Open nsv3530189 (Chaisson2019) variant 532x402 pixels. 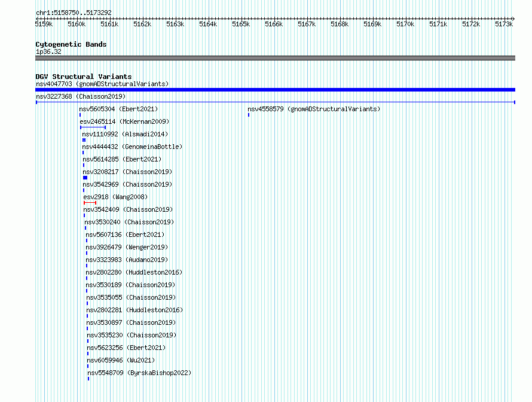130,285
